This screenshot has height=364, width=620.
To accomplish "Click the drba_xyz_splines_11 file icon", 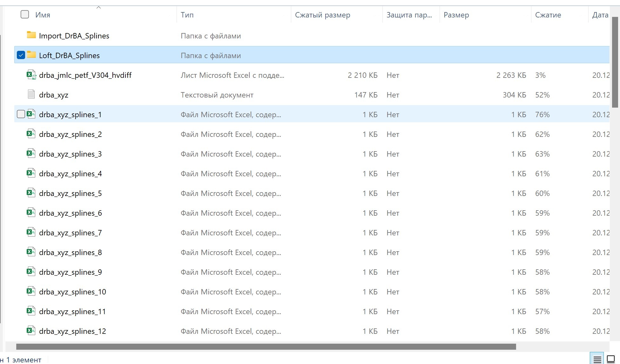I will tap(31, 311).
